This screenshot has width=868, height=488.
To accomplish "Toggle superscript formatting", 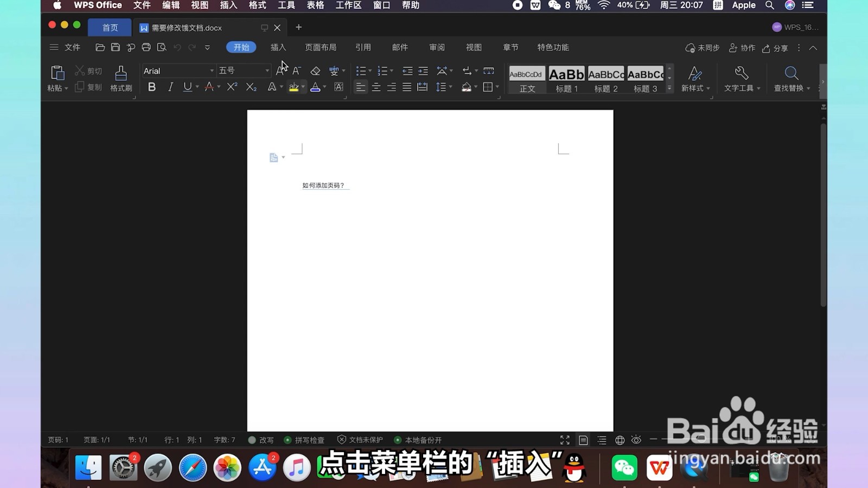I will (232, 87).
